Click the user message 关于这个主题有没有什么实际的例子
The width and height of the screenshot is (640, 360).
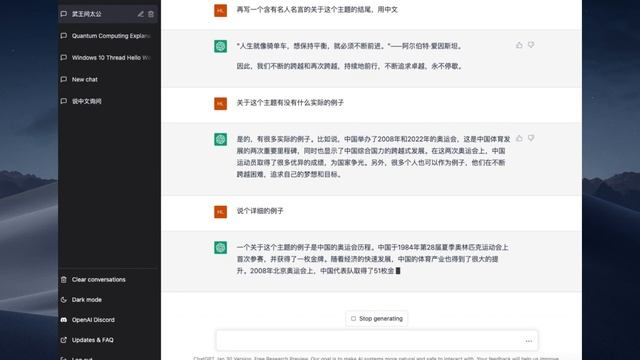[x=290, y=103]
